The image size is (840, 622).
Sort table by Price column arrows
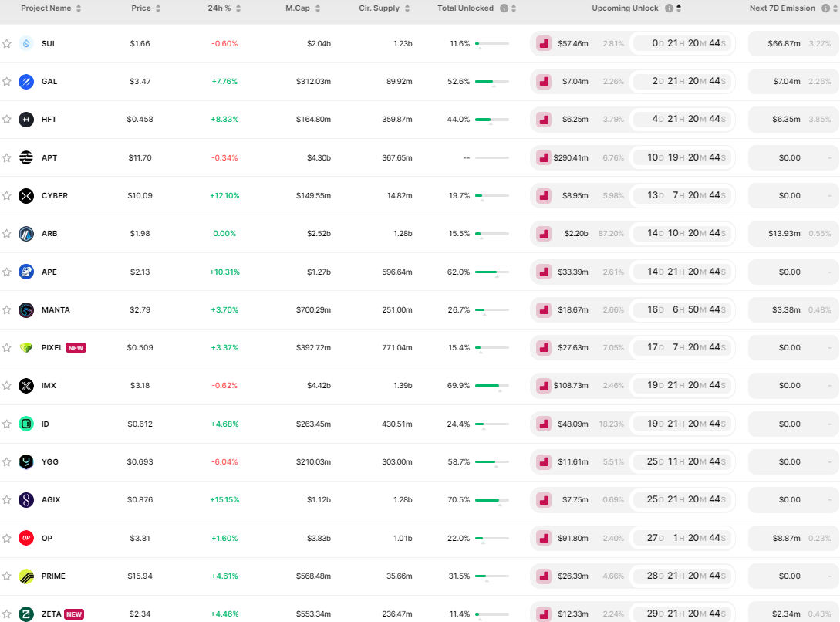point(158,8)
